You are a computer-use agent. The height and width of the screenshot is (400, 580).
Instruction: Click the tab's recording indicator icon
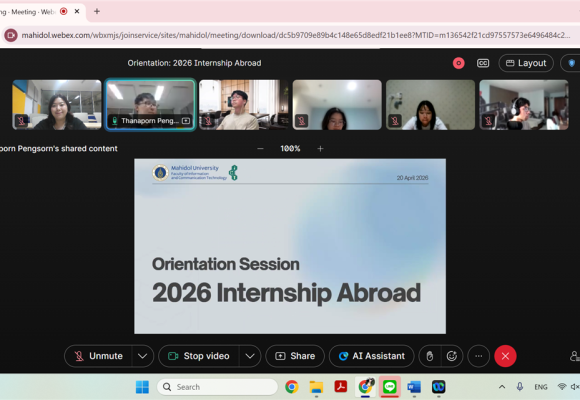click(64, 11)
